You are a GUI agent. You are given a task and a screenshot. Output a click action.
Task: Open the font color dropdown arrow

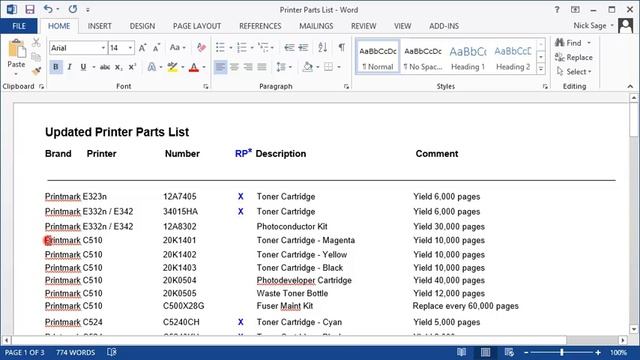coord(204,67)
